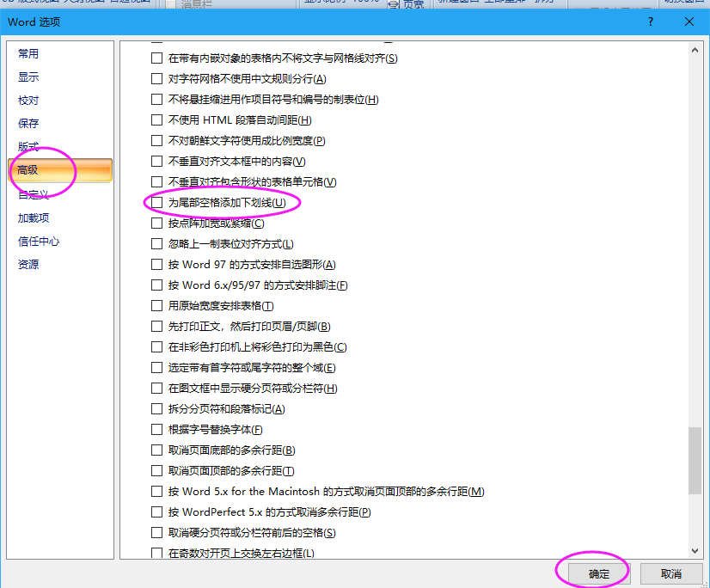
Task: Close the Word 选项 dialog
Action: [x=689, y=21]
